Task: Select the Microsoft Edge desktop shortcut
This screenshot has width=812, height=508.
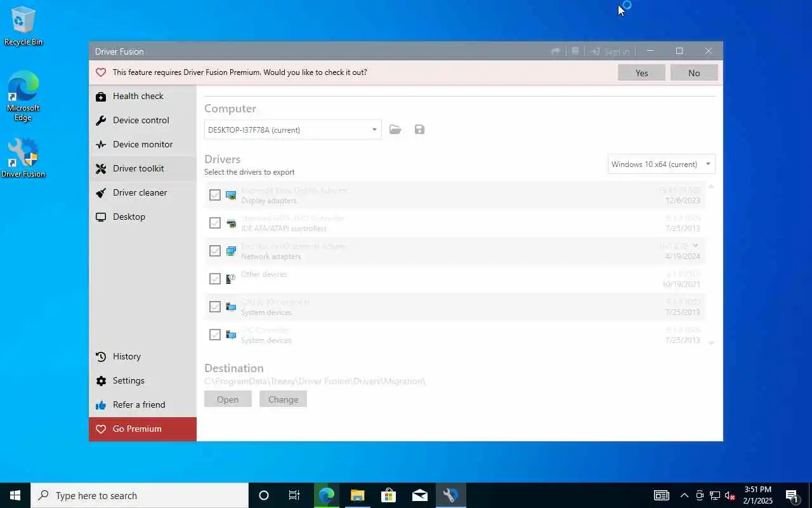Action: tap(23, 97)
